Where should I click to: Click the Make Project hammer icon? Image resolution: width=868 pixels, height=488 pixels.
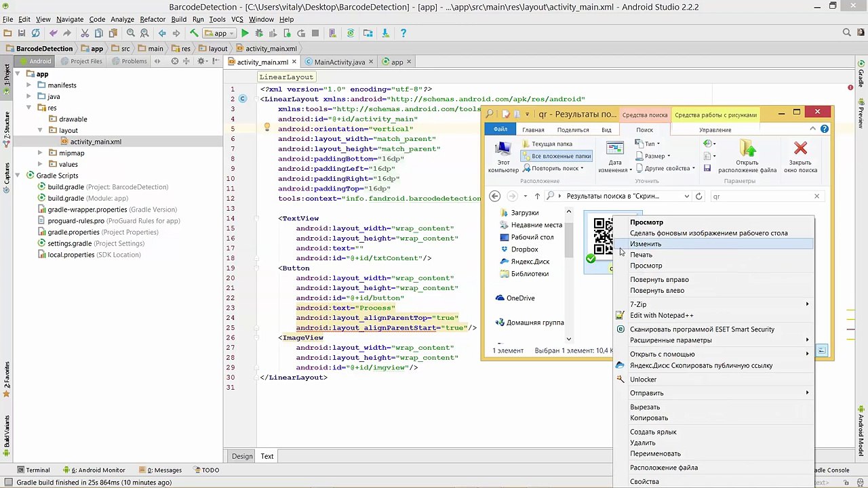point(194,33)
